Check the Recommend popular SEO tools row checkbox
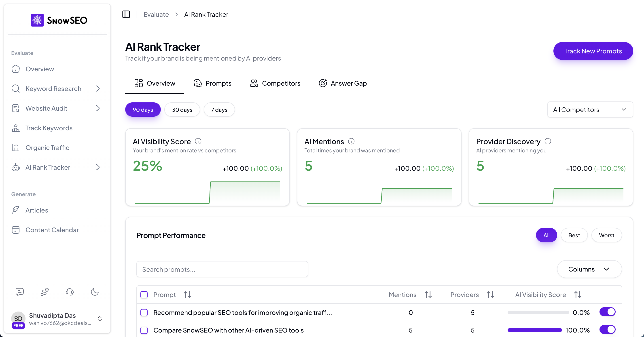This screenshot has width=644, height=337. point(144,312)
